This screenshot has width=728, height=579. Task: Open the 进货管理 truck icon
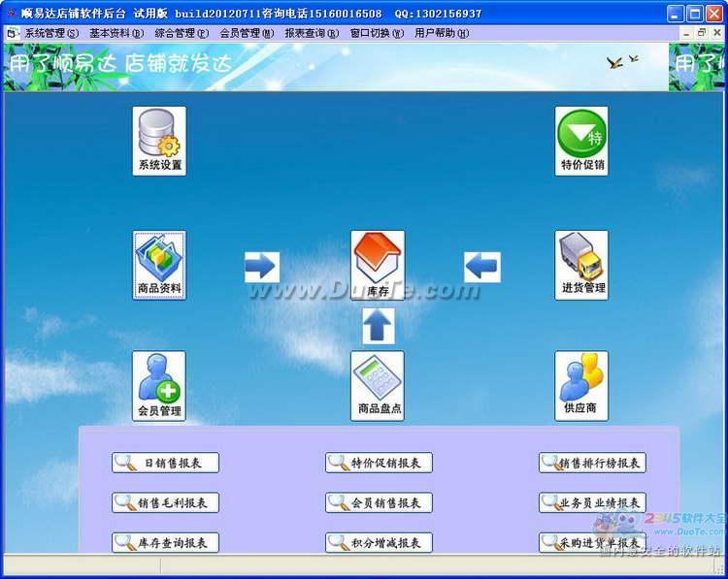coord(581,264)
